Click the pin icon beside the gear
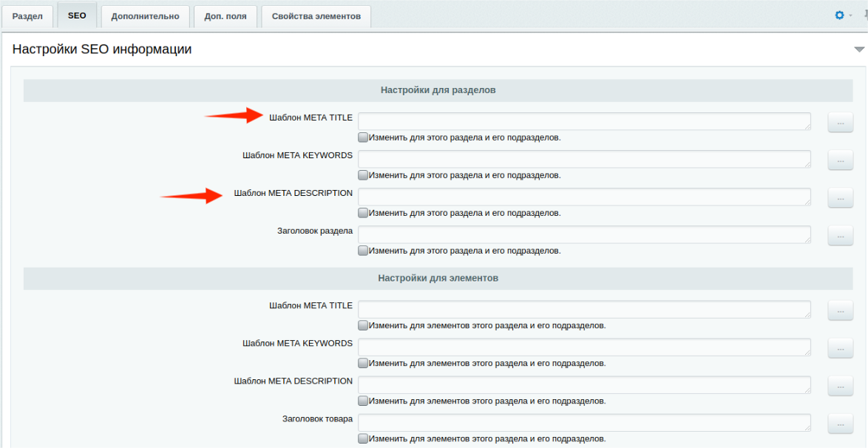The height and width of the screenshot is (448, 868). 864,16
